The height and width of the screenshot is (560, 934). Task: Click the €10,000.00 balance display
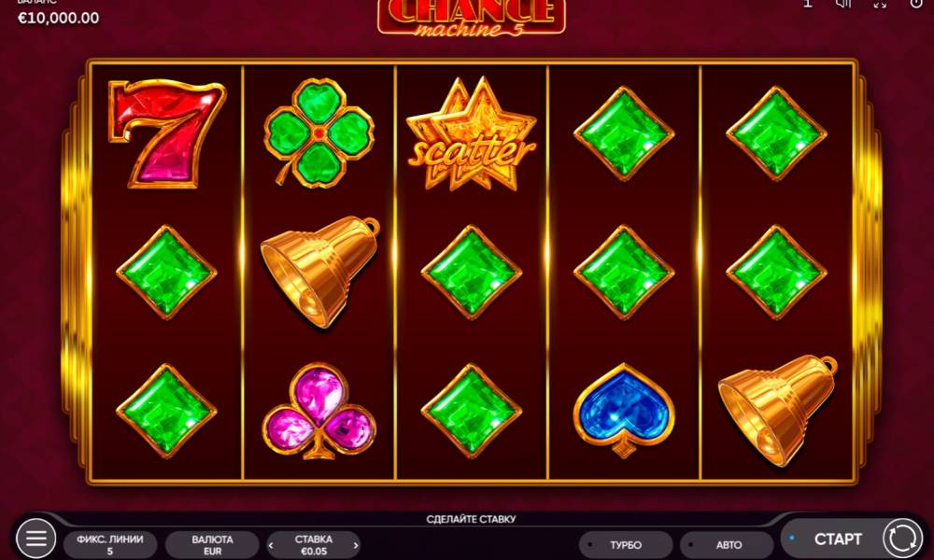pyautogui.click(x=58, y=18)
